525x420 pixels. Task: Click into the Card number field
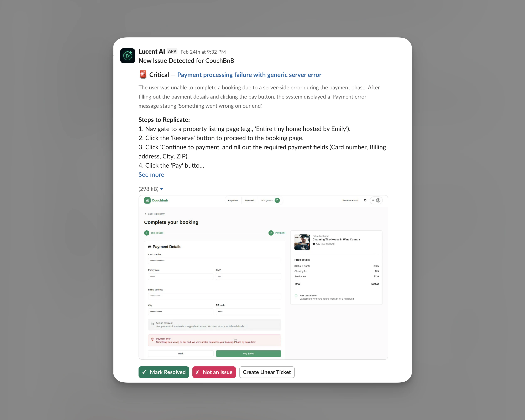[x=214, y=261]
